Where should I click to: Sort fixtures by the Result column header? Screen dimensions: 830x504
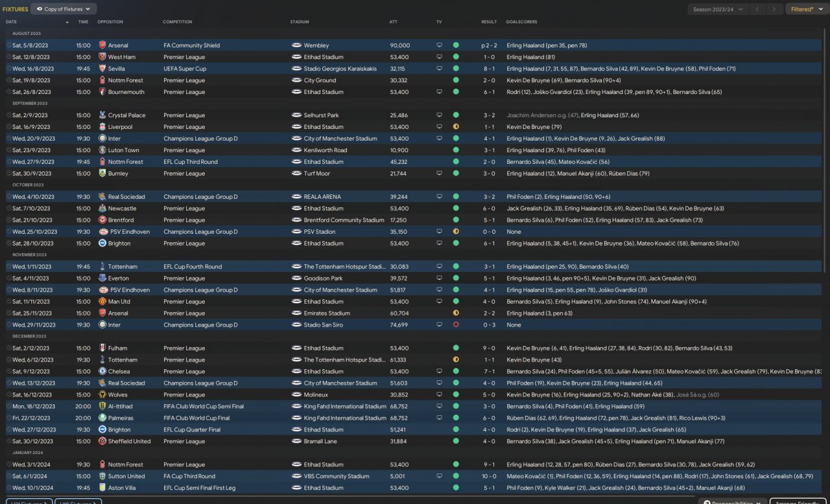click(489, 22)
